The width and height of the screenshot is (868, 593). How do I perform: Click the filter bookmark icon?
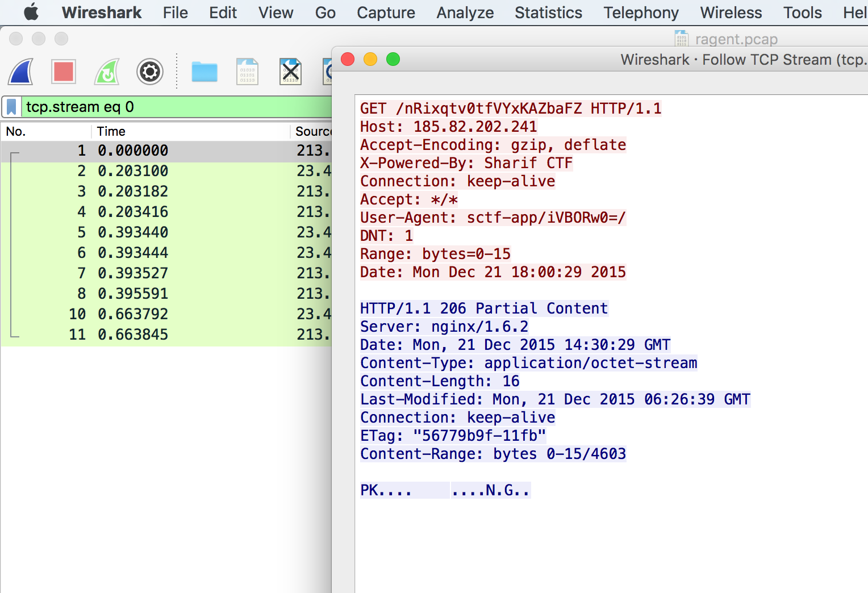click(x=11, y=107)
